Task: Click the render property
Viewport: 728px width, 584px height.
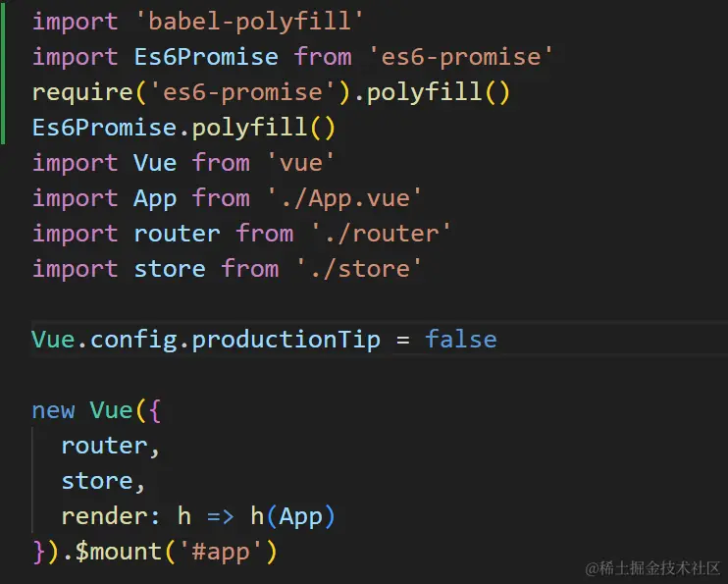Action: tap(104, 516)
